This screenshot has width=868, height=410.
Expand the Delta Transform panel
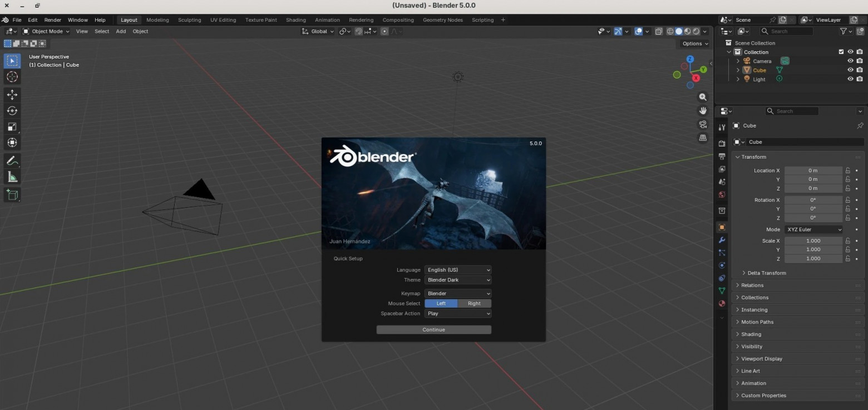[766, 273]
